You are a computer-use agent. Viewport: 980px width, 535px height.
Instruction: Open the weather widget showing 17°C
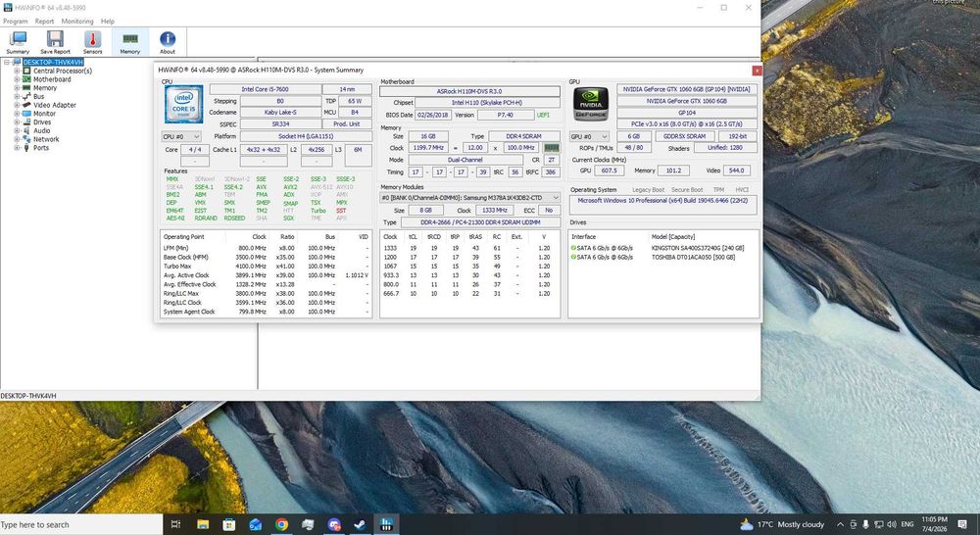click(x=782, y=524)
